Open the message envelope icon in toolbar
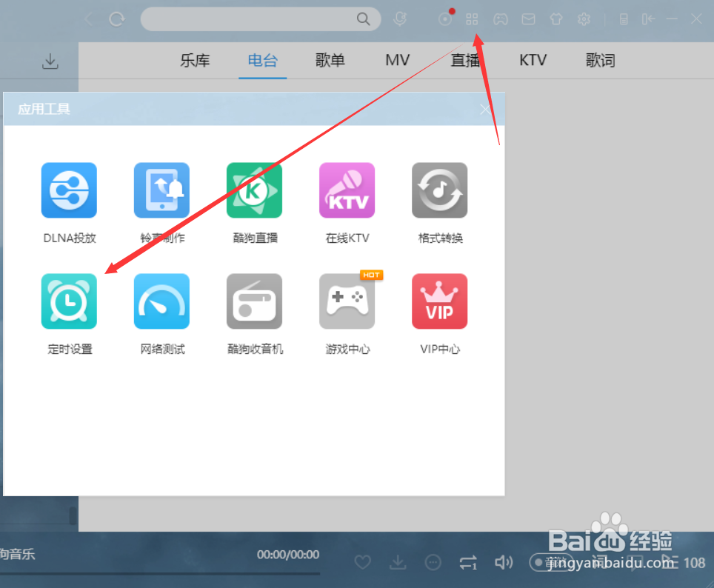714x588 pixels. [x=528, y=19]
